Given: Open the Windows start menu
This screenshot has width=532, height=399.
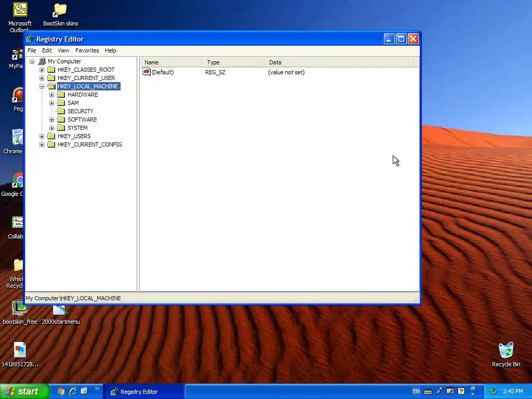Looking at the screenshot, I should 24,392.
